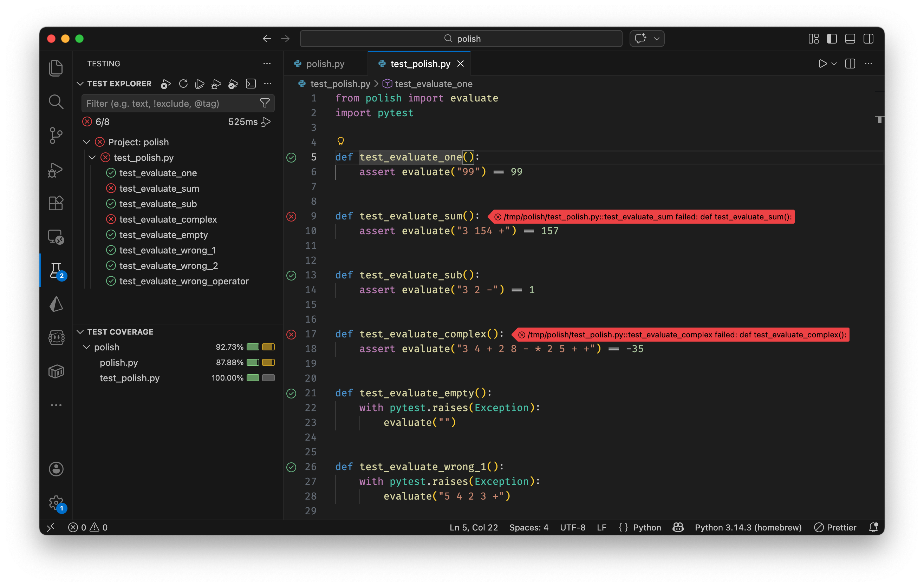This screenshot has height=587, width=924.
Task: Click Debug All Tests icon
Action: pos(216,84)
